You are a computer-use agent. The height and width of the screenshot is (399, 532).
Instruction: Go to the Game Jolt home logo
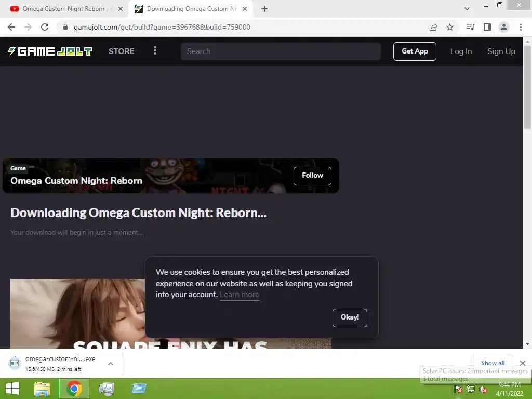coord(50,51)
